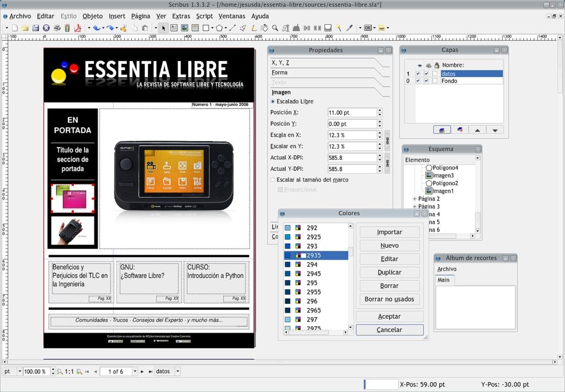Open the Extras menu
The width and height of the screenshot is (565, 392).
181,16
